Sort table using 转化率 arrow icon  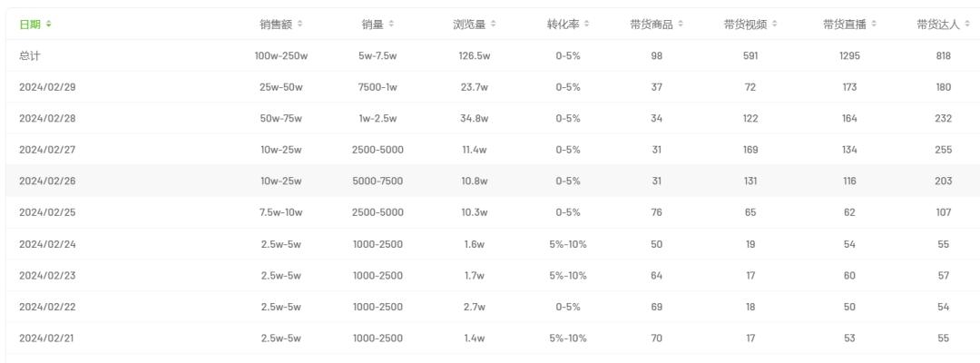[x=587, y=25]
